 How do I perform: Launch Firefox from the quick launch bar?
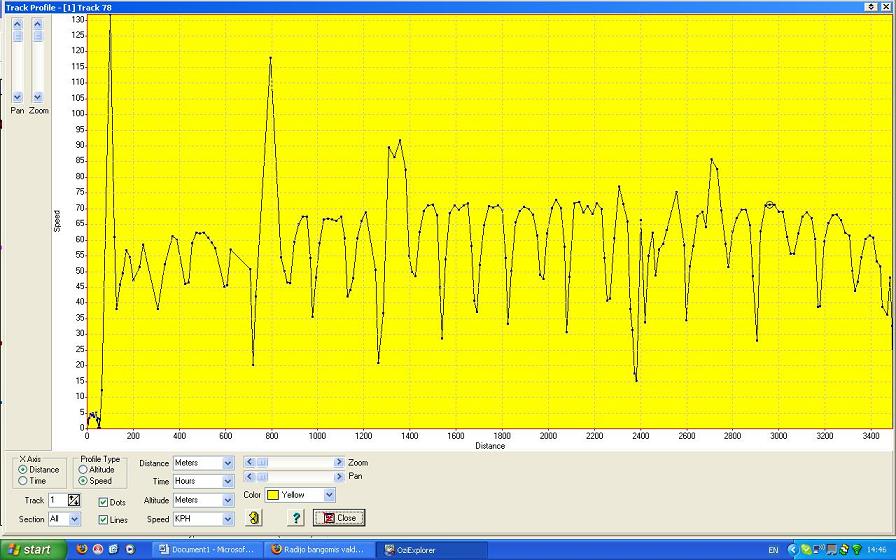click(x=81, y=550)
